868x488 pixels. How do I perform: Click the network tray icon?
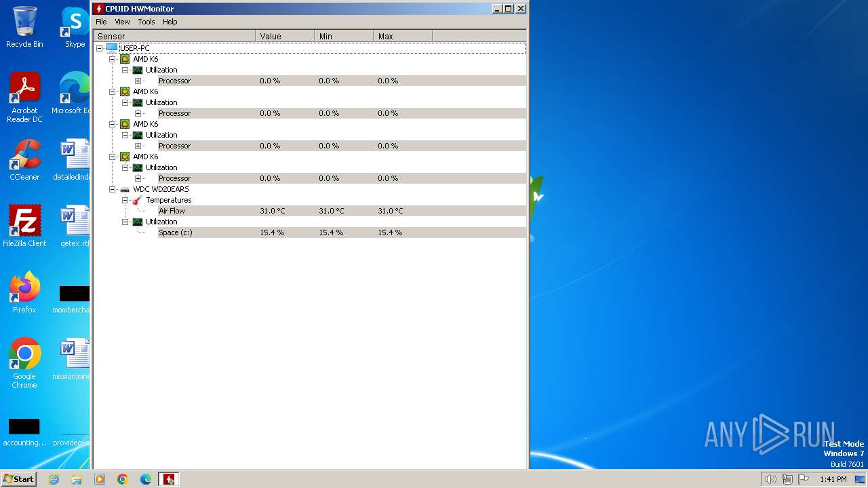tap(787, 479)
